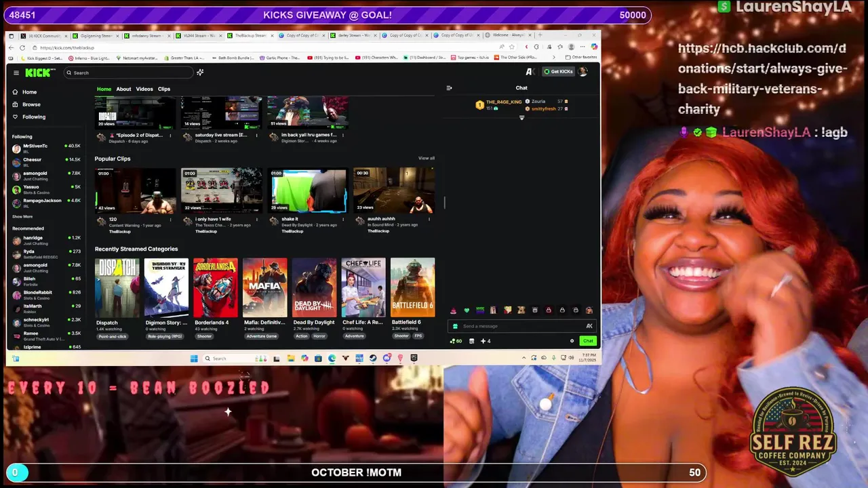This screenshot has width=868, height=488.
Task: Open options menu for '120' clip
Action: point(170,220)
